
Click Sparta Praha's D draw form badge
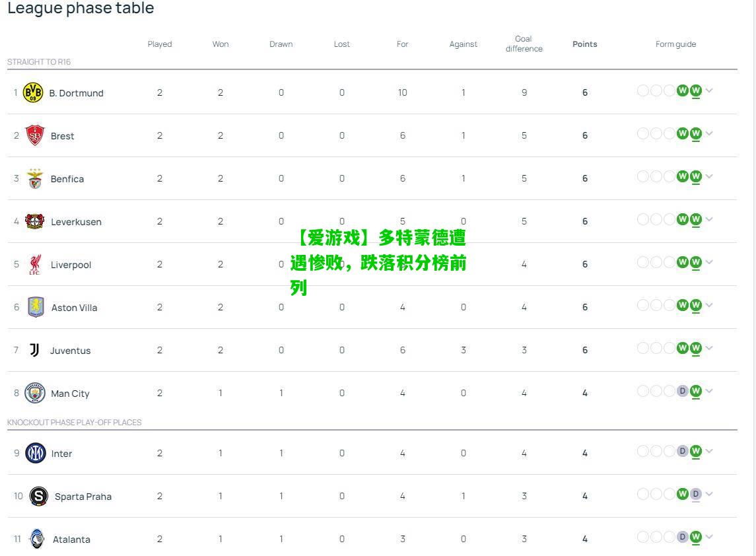click(696, 495)
